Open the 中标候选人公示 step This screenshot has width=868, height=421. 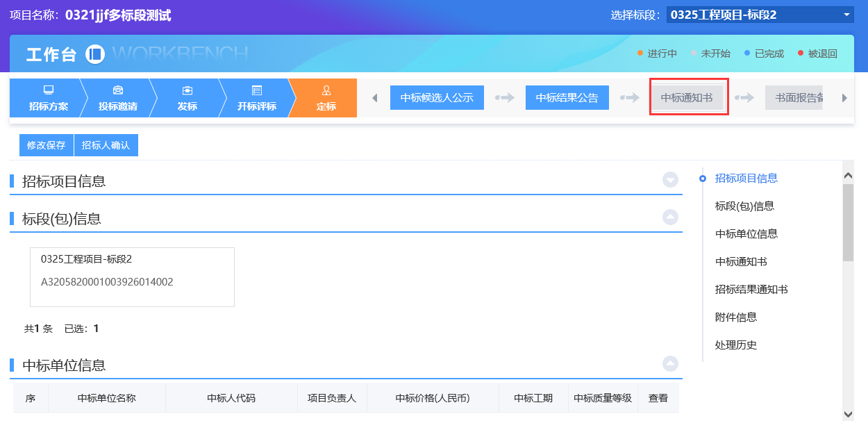[x=437, y=98]
